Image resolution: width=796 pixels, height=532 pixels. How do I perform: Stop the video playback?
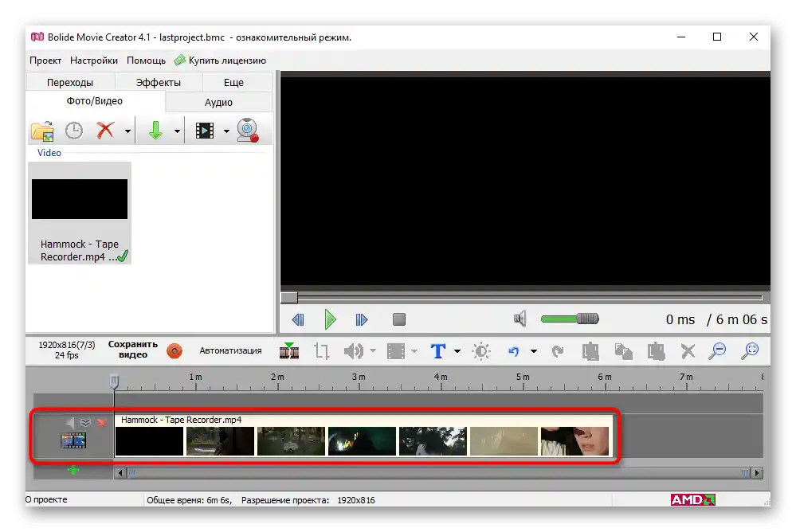(x=399, y=319)
